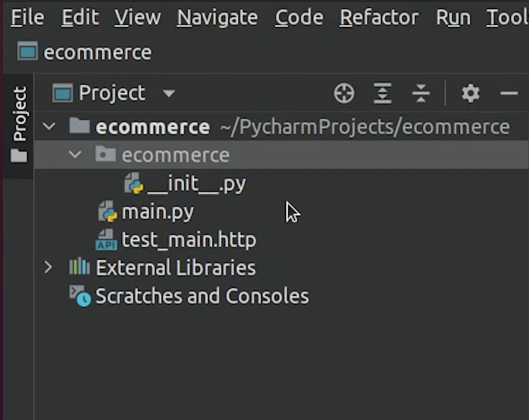This screenshot has width=529, height=420.
Task: Hide the Project panel with minus icon
Action: [509, 93]
